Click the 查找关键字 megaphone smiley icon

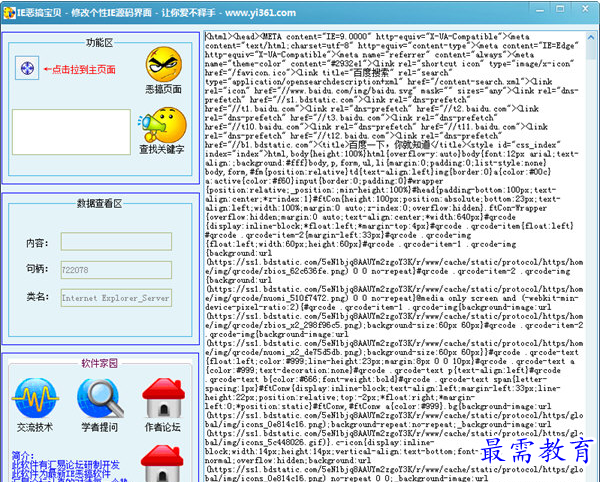163,125
